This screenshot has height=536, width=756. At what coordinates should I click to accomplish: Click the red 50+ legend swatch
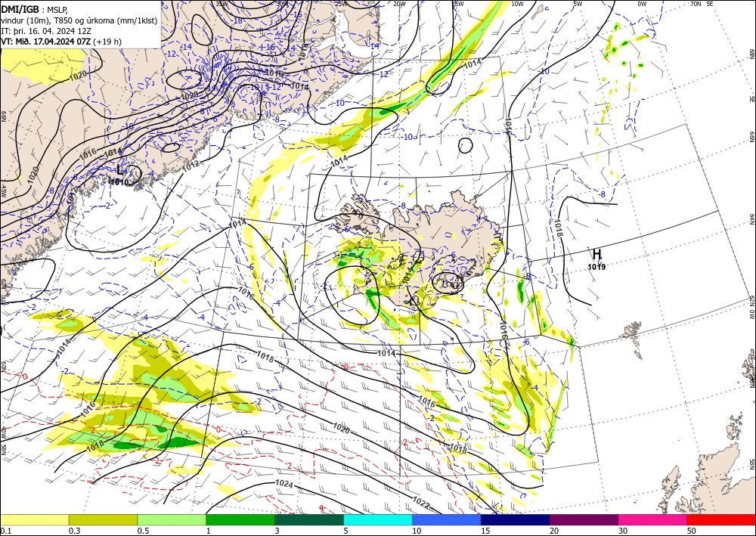[x=721, y=520]
